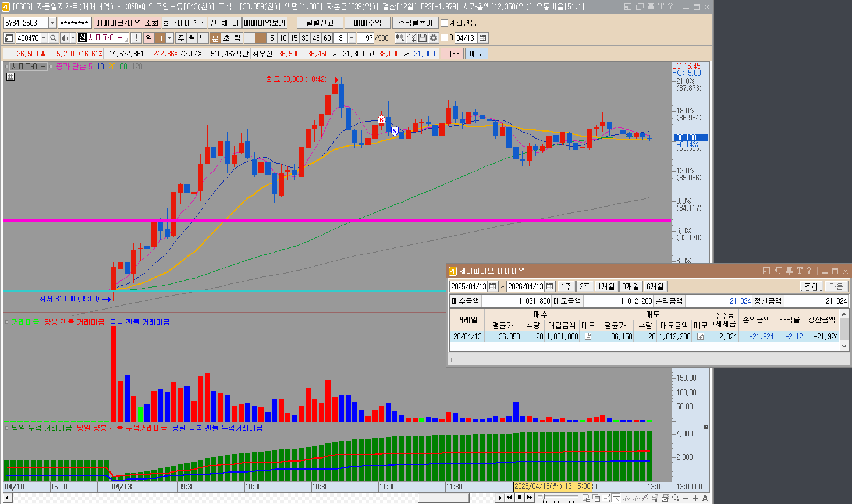Open calendar for end date 2026/04/13
Image resolution: width=852 pixels, height=504 pixels.
click(x=550, y=286)
